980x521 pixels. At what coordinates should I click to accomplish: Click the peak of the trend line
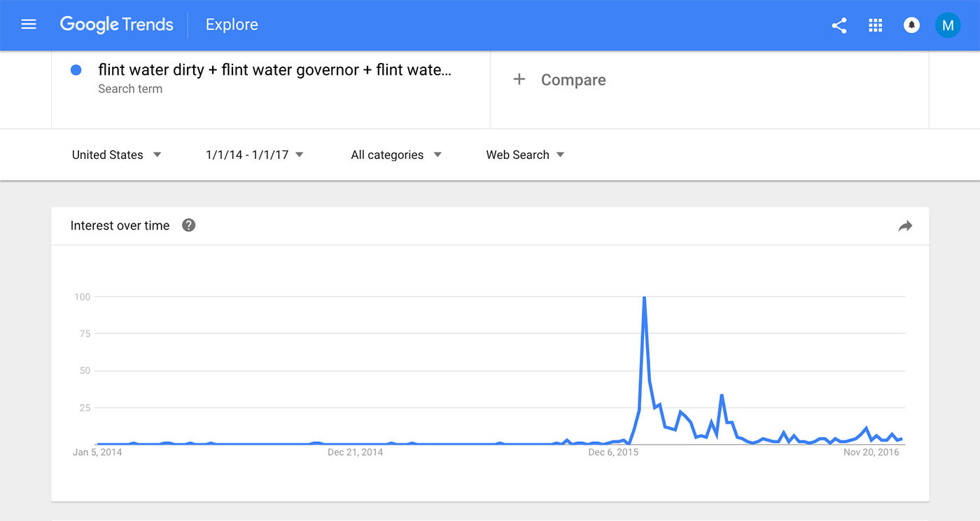pos(644,298)
